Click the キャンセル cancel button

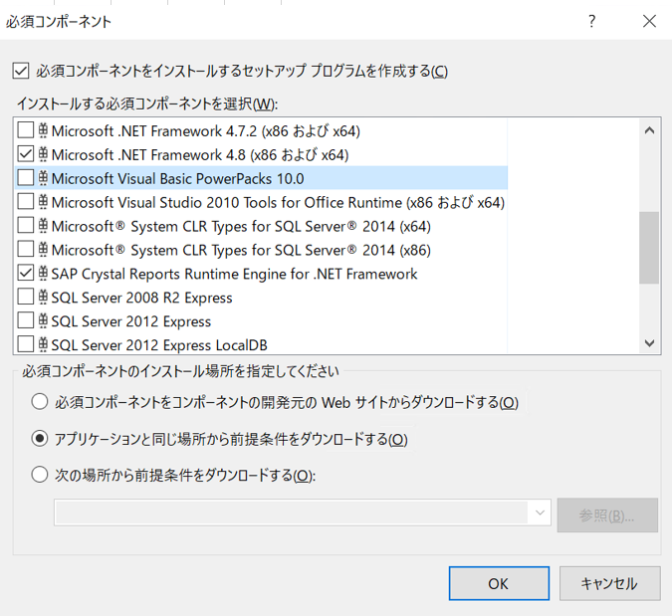609,583
